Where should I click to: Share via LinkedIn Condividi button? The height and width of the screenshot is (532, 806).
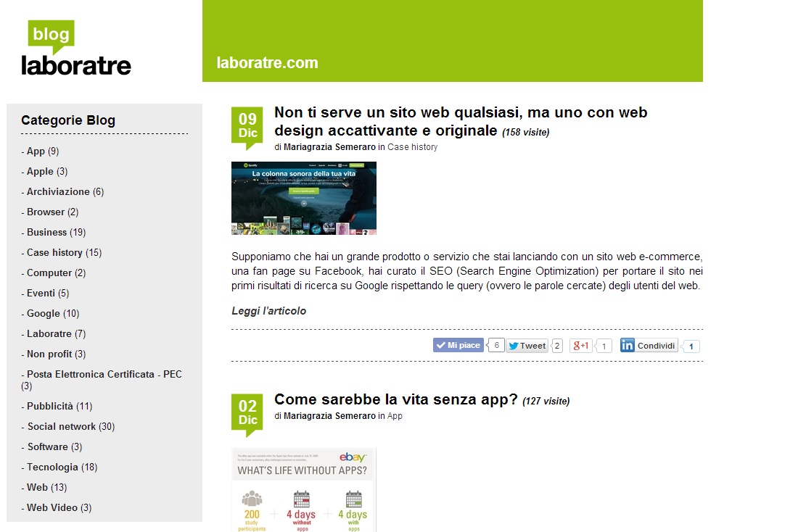click(649, 346)
